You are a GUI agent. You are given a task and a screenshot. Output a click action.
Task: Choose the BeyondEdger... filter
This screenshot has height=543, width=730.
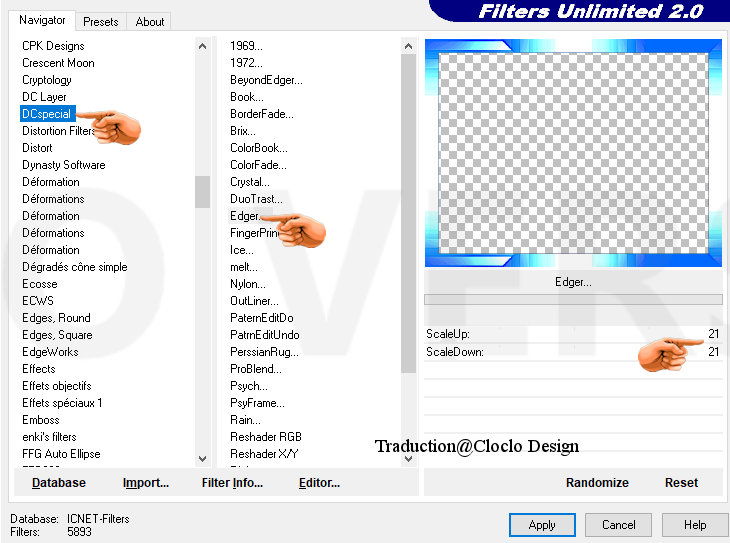coord(266,80)
